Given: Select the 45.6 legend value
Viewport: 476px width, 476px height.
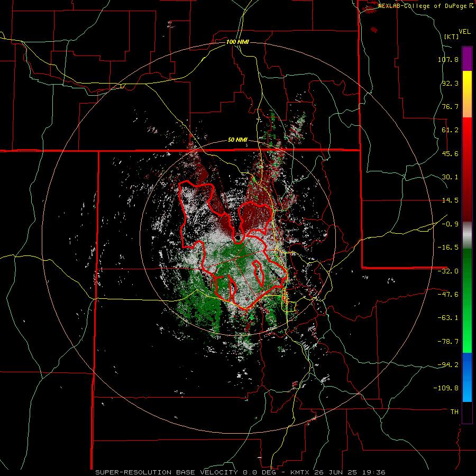Looking at the screenshot, I should click(x=450, y=153).
